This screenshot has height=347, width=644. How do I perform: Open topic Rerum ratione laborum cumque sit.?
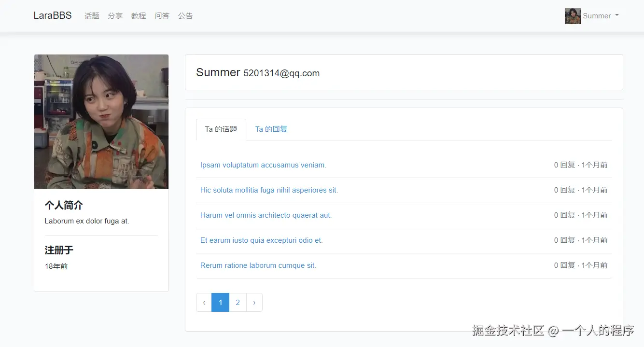coord(258,265)
